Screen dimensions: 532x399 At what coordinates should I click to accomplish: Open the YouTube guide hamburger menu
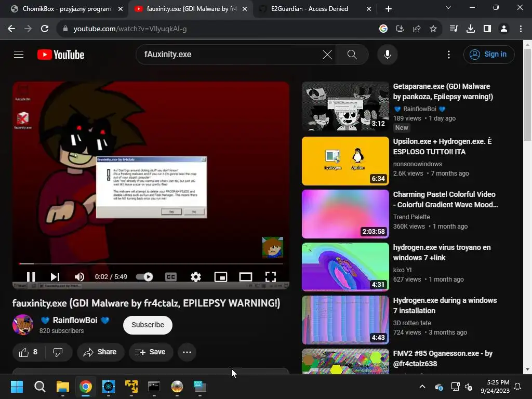[19, 54]
